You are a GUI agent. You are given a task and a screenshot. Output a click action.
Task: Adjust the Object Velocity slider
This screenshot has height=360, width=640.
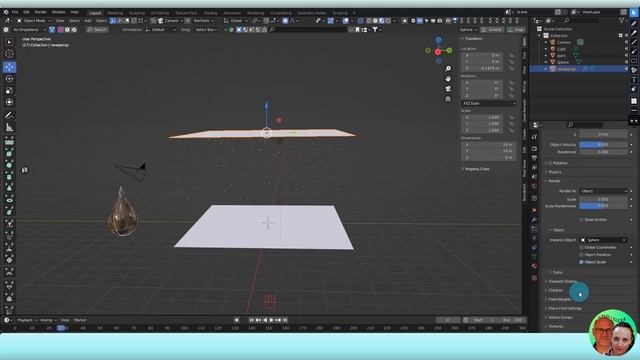coord(604,145)
